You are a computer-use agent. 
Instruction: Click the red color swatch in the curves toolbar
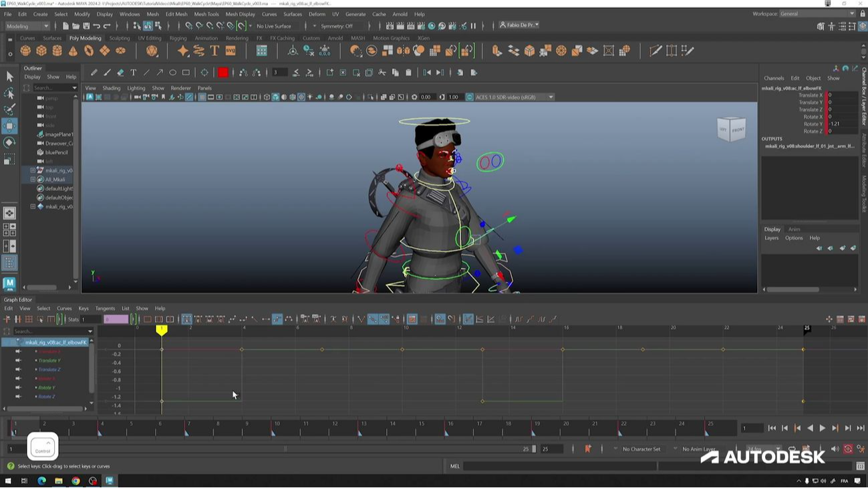[224, 72]
